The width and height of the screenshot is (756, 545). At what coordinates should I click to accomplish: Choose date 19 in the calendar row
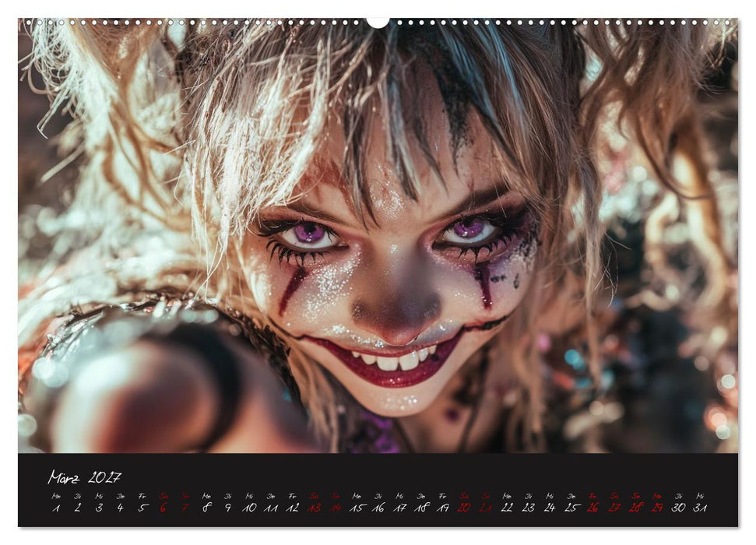click(x=442, y=508)
